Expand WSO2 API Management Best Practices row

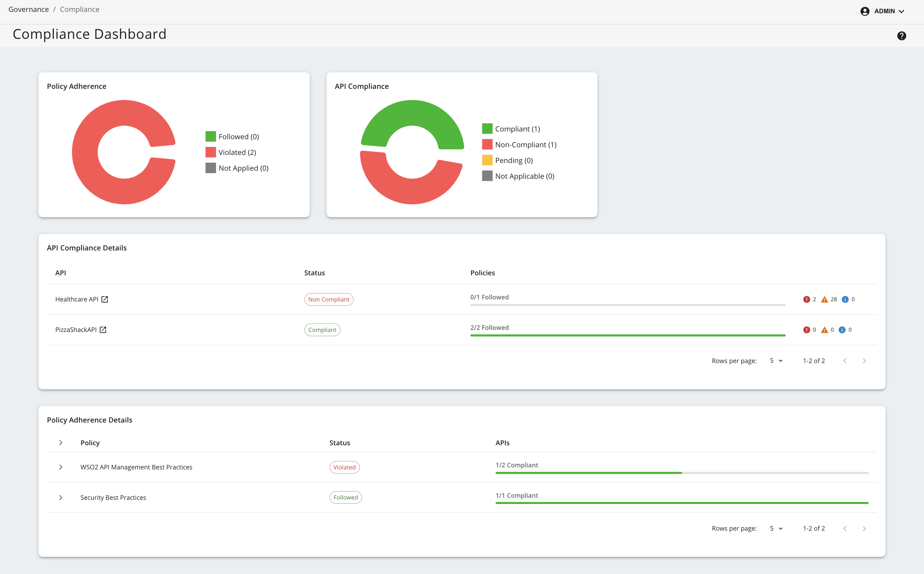[x=61, y=467]
